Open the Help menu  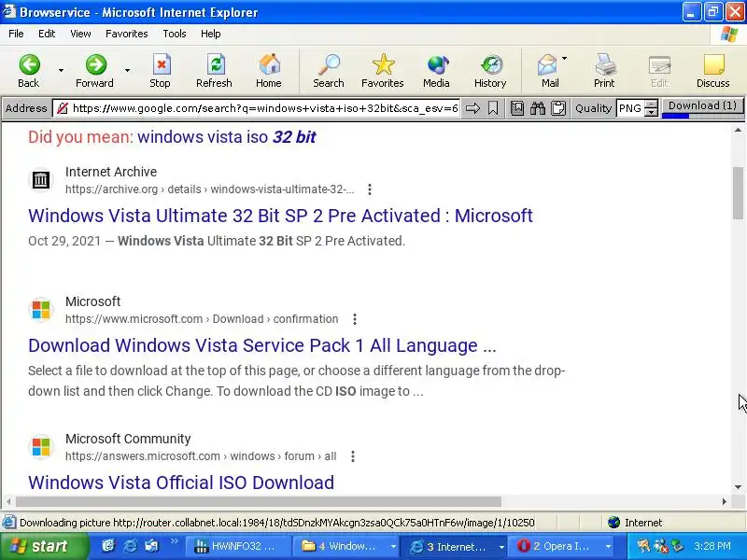[211, 34]
